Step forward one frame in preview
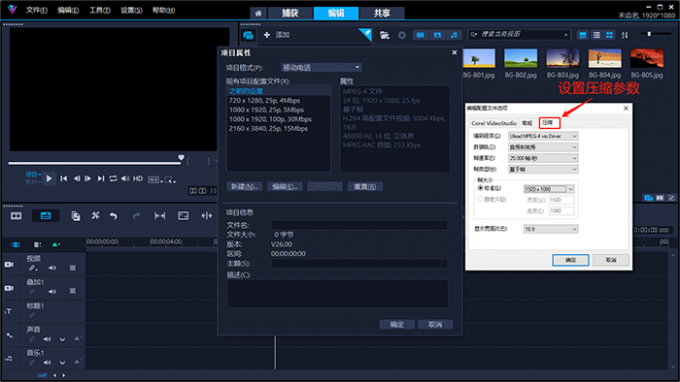Image resolution: width=680 pixels, height=382 pixels. [x=88, y=179]
